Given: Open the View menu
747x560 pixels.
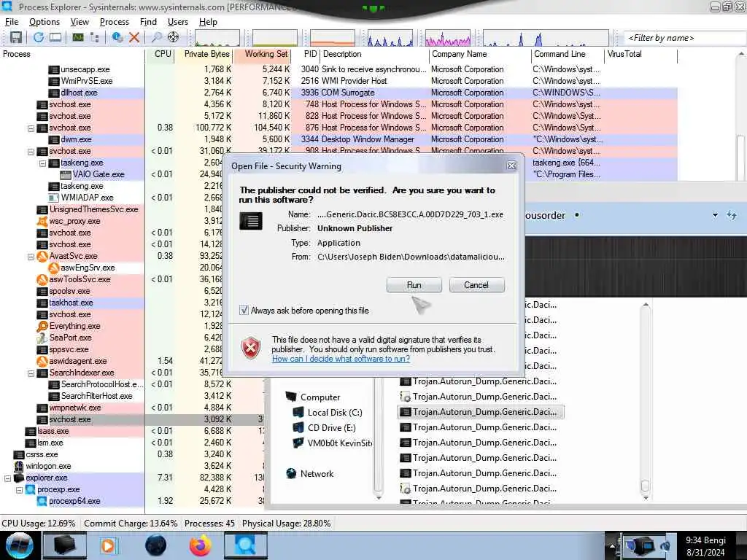Looking at the screenshot, I should [x=80, y=22].
